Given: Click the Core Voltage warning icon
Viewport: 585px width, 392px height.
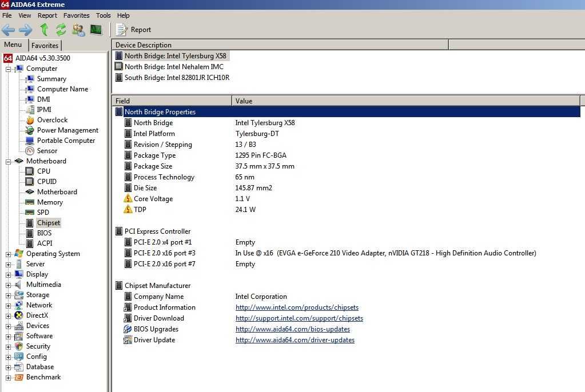Looking at the screenshot, I should [x=128, y=198].
